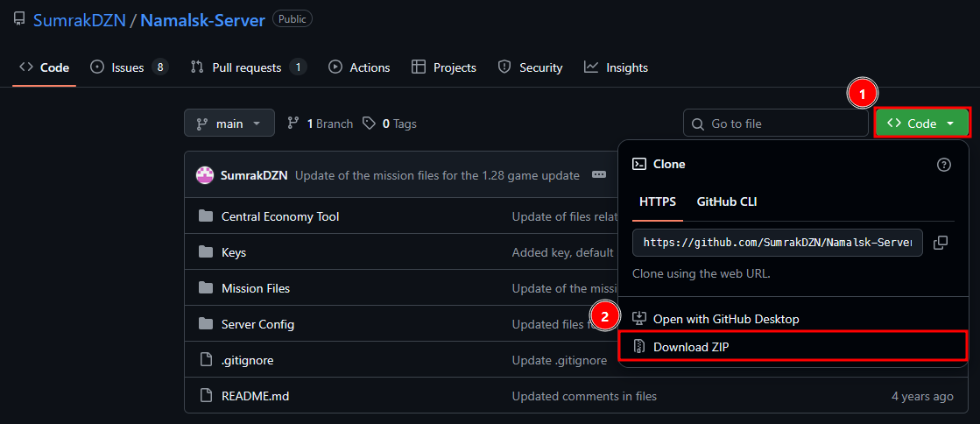Click the folder icon beside Keys
The width and height of the screenshot is (980, 424).
[206, 252]
